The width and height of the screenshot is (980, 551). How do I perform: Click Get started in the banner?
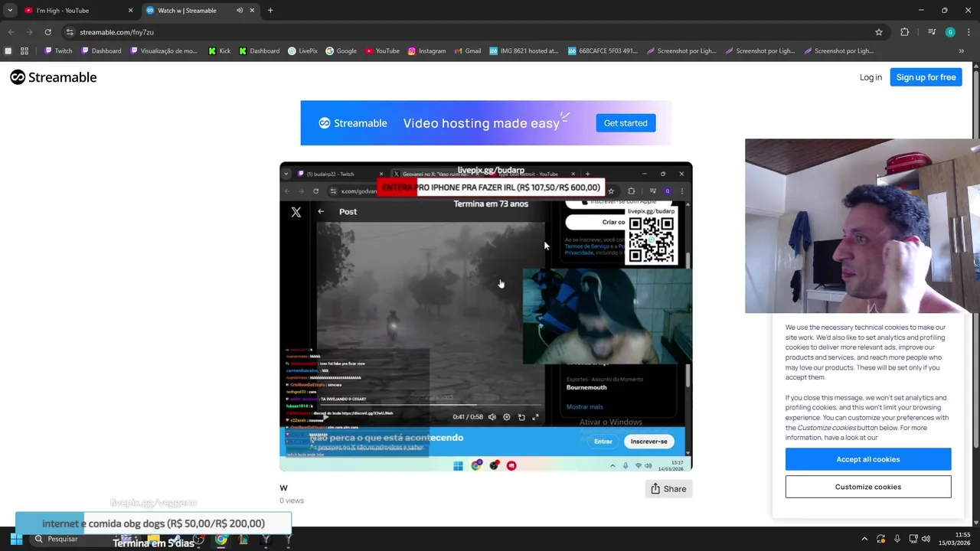626,123
